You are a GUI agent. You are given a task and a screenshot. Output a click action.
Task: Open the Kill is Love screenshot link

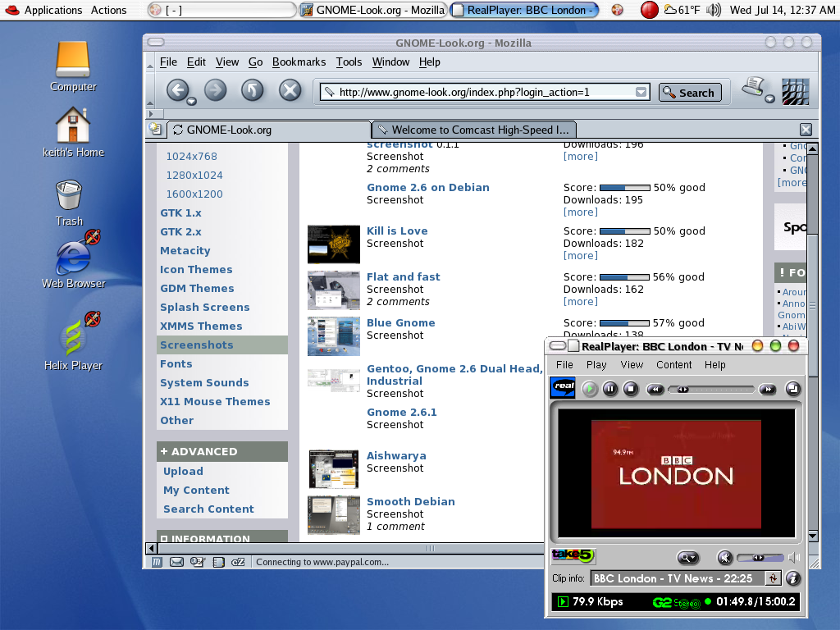pos(397,231)
